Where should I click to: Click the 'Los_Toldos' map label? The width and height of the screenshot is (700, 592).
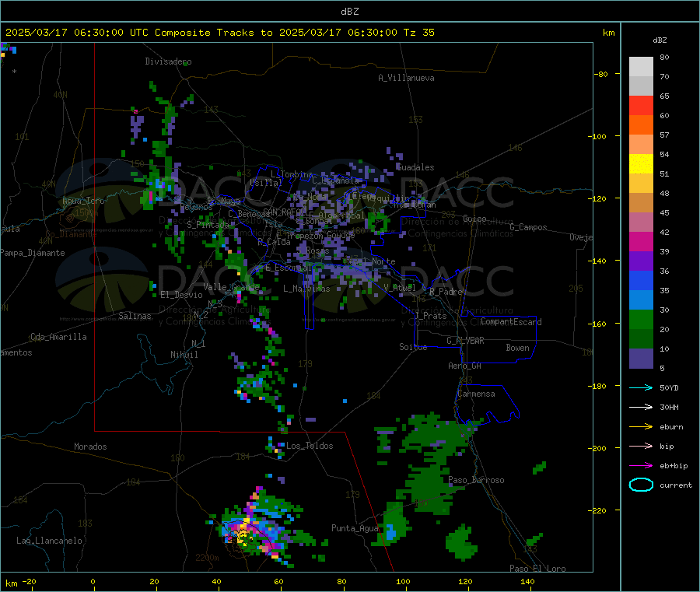pos(310,446)
